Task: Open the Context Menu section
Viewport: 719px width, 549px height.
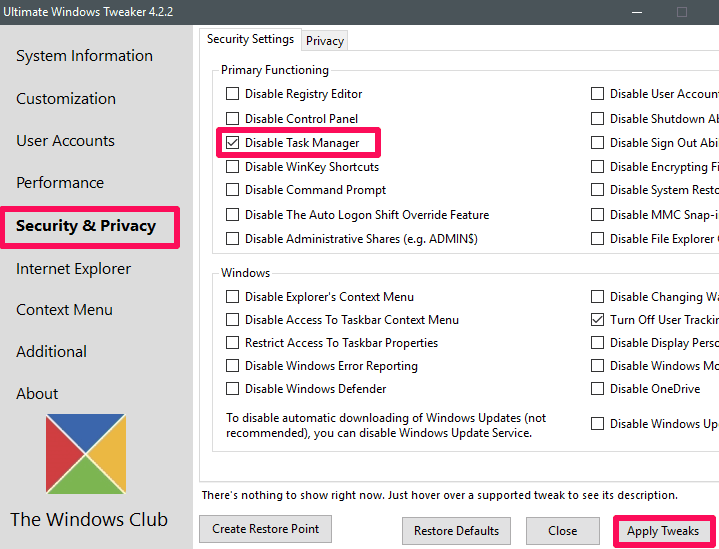Action: point(64,310)
